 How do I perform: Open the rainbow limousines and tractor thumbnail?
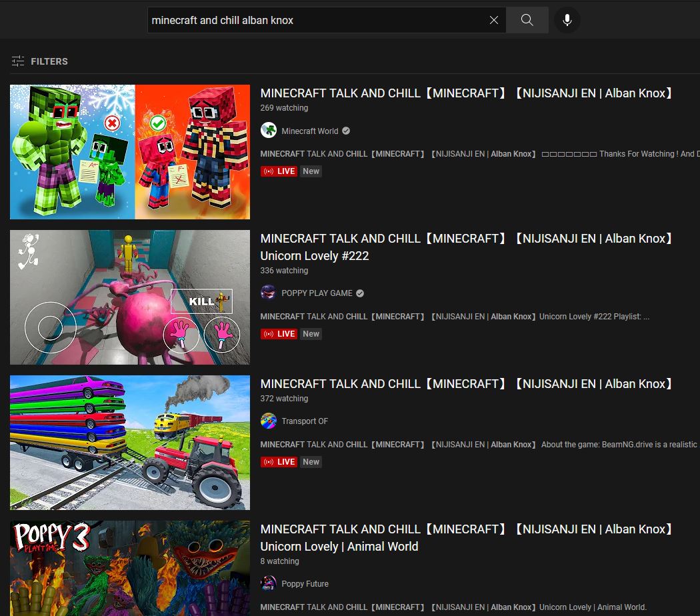[x=130, y=443]
